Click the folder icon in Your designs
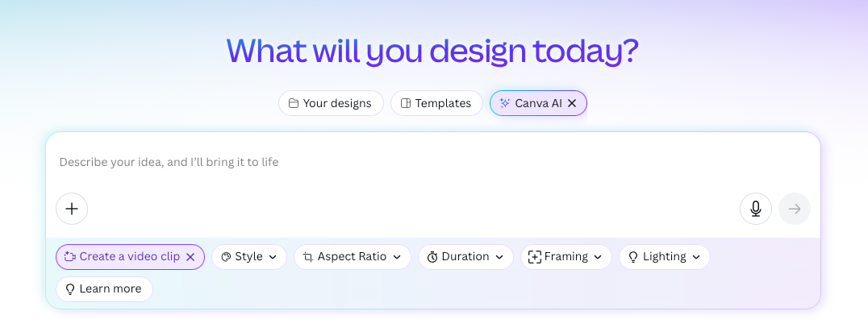 [294, 103]
